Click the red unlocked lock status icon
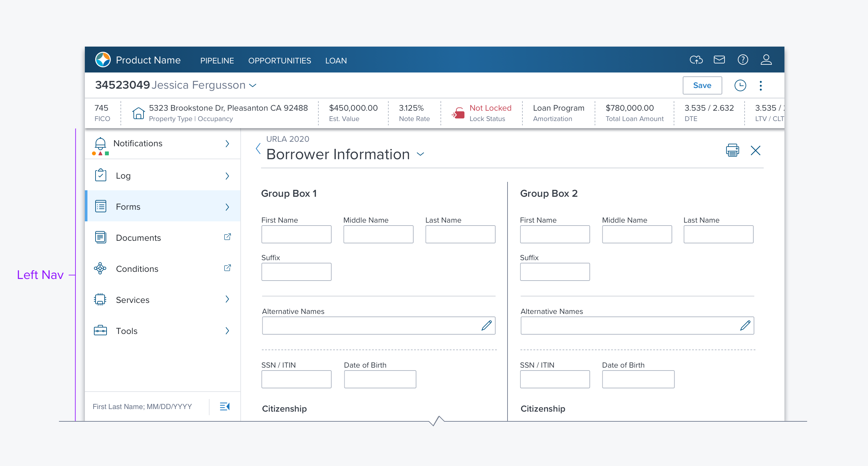 458,113
